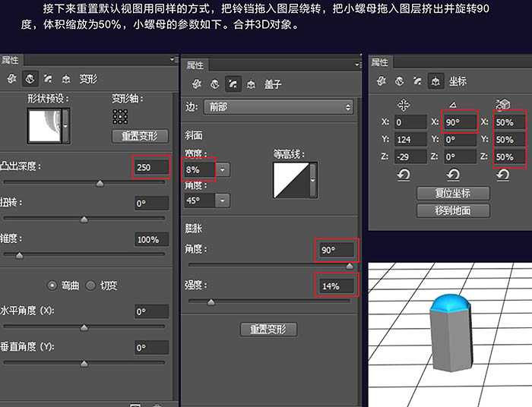Screen dimensions: 532x407
Task: Open the 形状预设 picker arrow
Action: [x=65, y=126]
